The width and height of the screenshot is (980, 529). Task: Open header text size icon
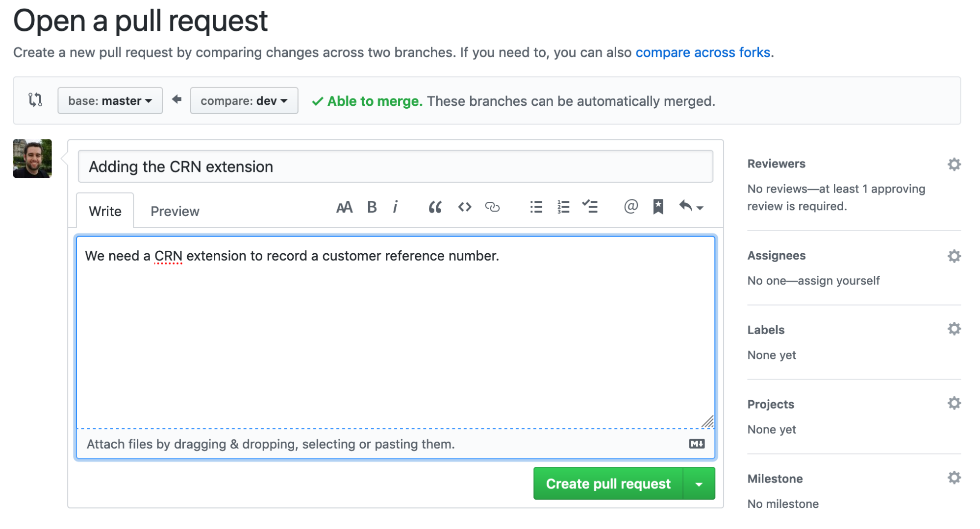click(344, 207)
